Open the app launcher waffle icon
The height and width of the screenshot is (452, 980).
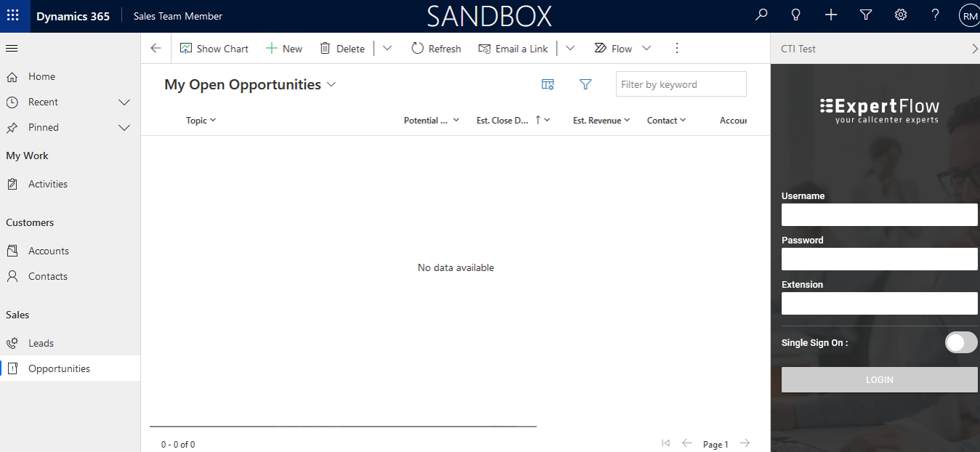(13, 16)
